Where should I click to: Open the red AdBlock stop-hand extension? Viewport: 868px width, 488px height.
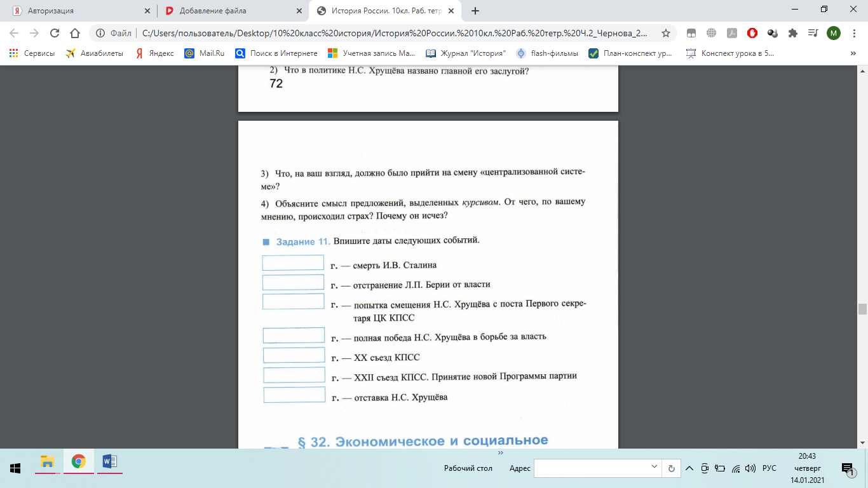(x=752, y=33)
